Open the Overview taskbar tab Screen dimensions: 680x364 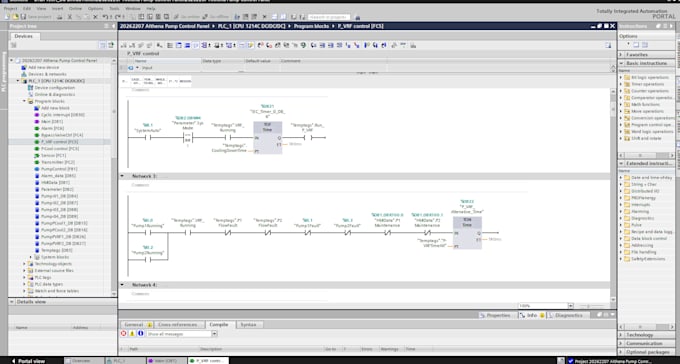tap(84, 361)
